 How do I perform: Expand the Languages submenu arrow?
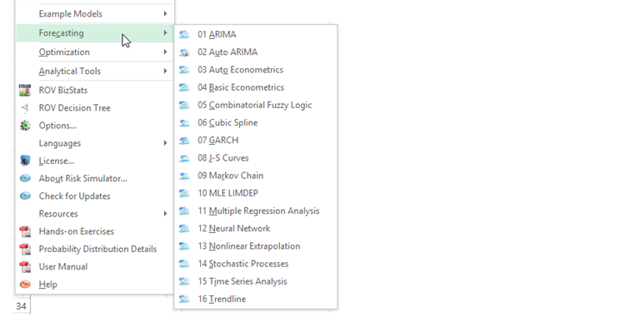[x=165, y=143]
